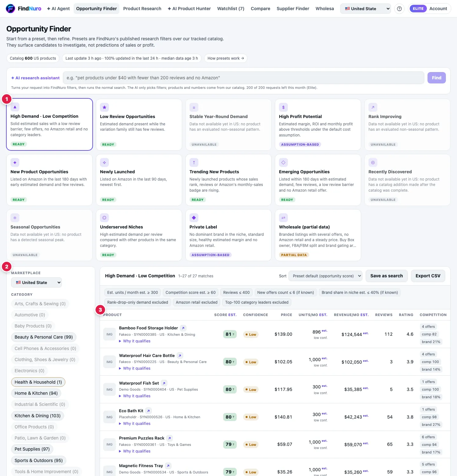The height and width of the screenshot is (476, 457).
Task: Click the Find button
Action: click(437, 78)
